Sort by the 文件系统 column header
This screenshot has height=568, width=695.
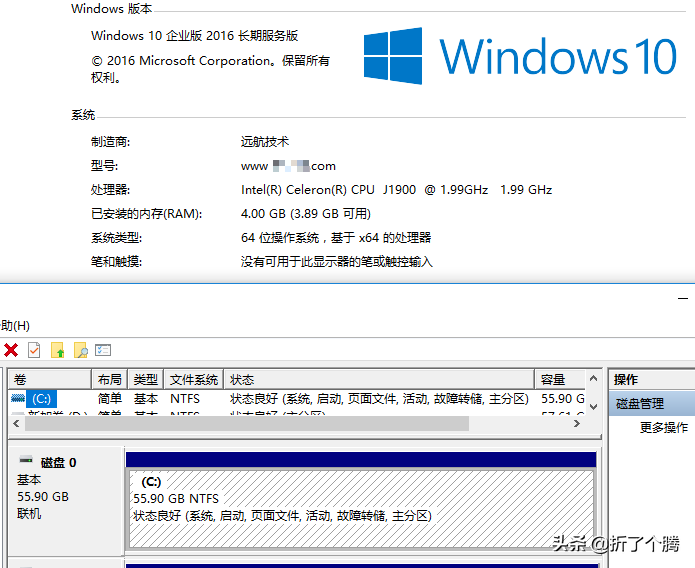click(194, 380)
